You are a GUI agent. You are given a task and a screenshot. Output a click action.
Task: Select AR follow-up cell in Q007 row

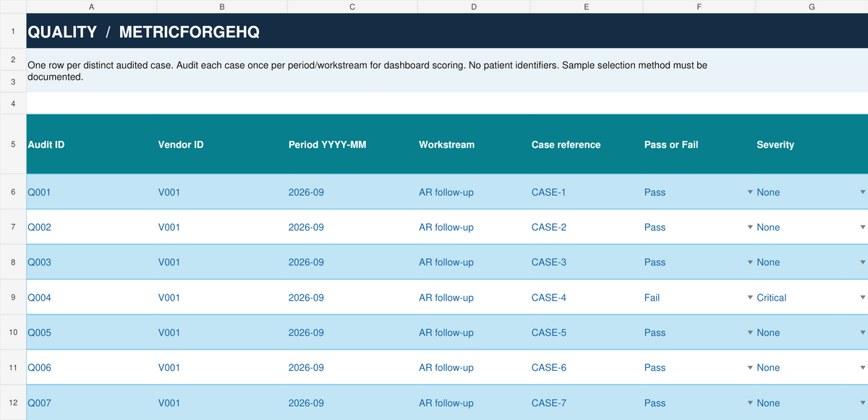[474, 403]
